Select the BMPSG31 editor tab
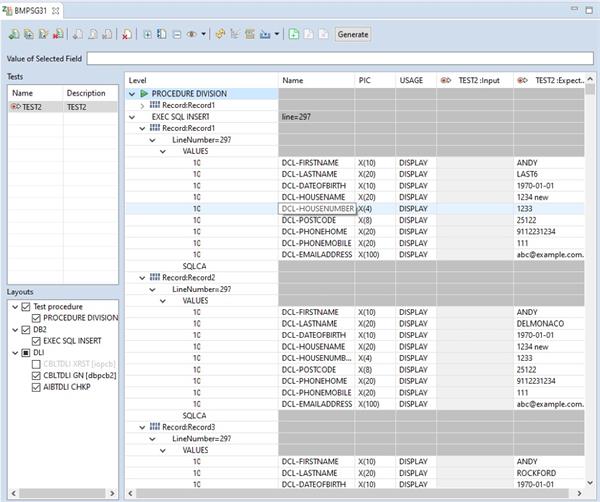This screenshot has height=502, width=600. 30,10
